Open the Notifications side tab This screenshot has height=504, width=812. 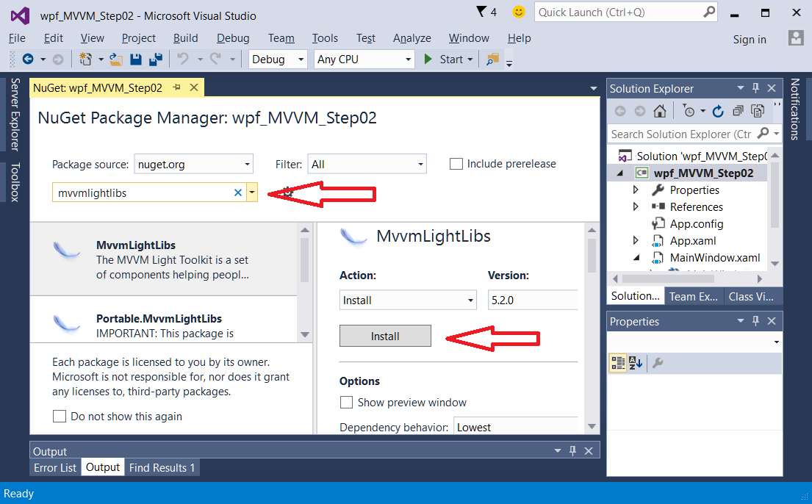[795, 109]
